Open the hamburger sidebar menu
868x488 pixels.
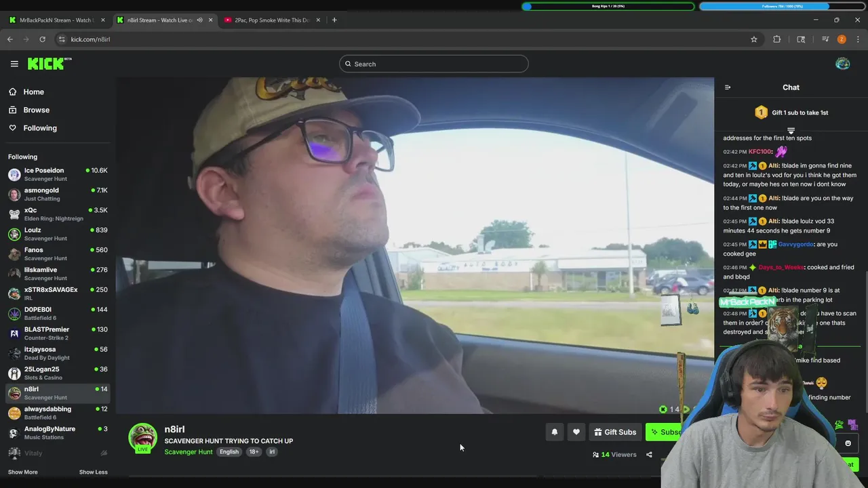point(14,64)
